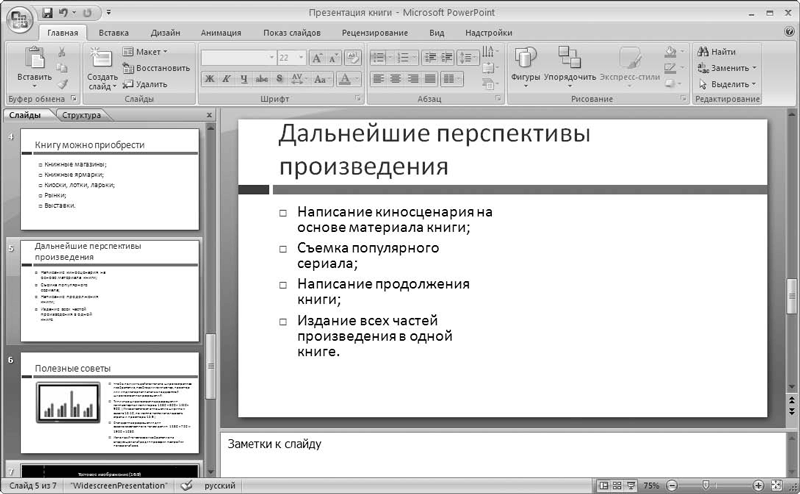Open the Фигуры shapes gallery
The image size is (800, 494).
click(x=525, y=60)
